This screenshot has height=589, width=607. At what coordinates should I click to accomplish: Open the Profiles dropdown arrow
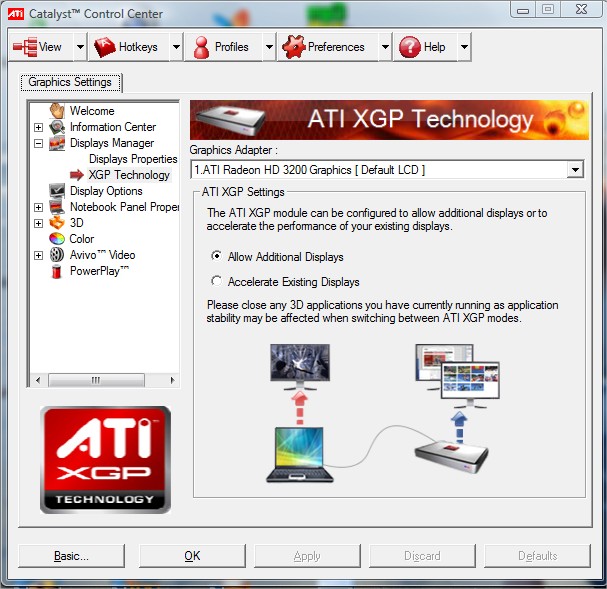click(x=269, y=47)
